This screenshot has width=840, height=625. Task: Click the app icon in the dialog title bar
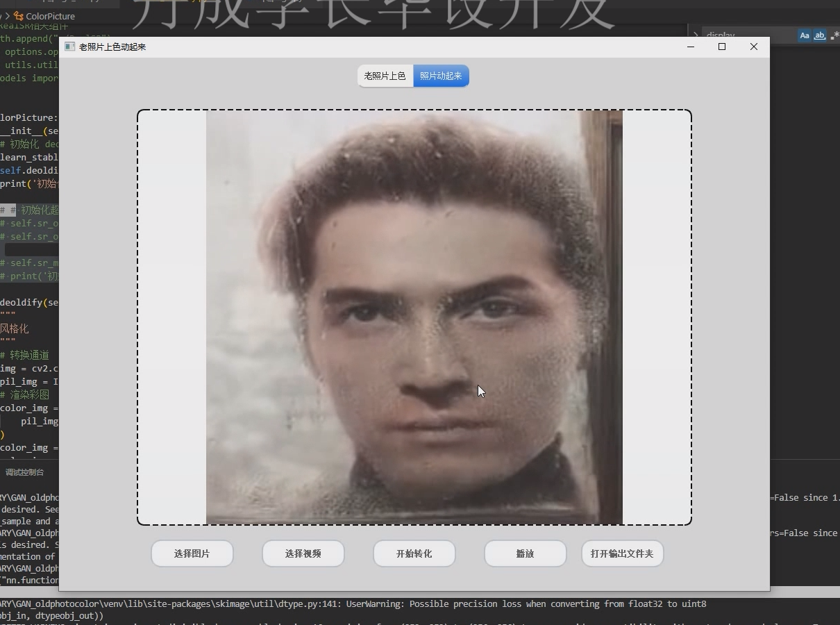point(69,47)
